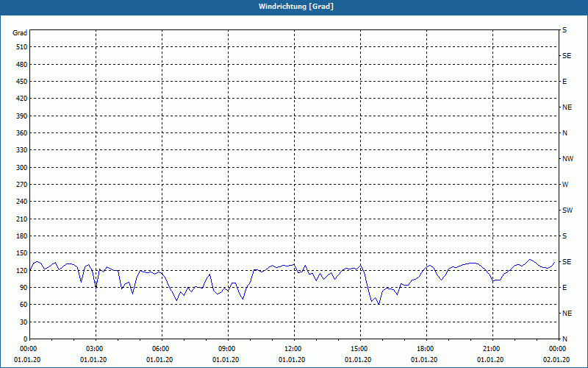Select the 60 y-axis value
The width and height of the screenshot is (588, 368).
coord(24,305)
